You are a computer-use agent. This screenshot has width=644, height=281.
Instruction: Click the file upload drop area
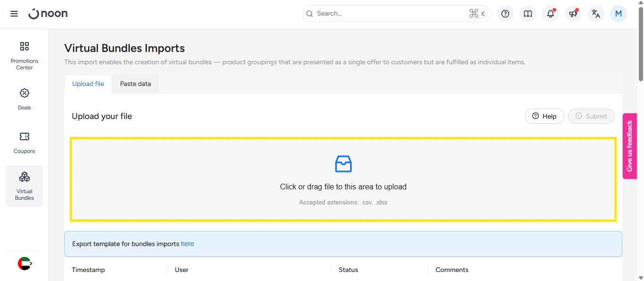tap(343, 179)
